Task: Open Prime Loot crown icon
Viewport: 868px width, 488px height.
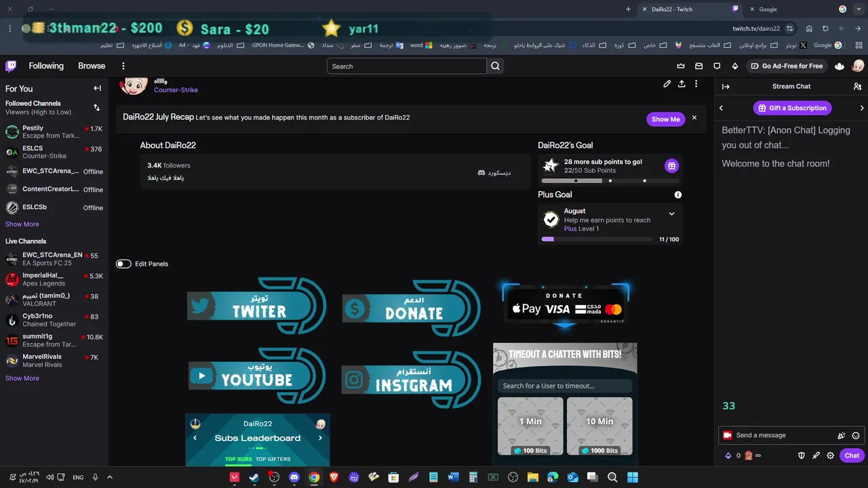Action: tap(681, 66)
